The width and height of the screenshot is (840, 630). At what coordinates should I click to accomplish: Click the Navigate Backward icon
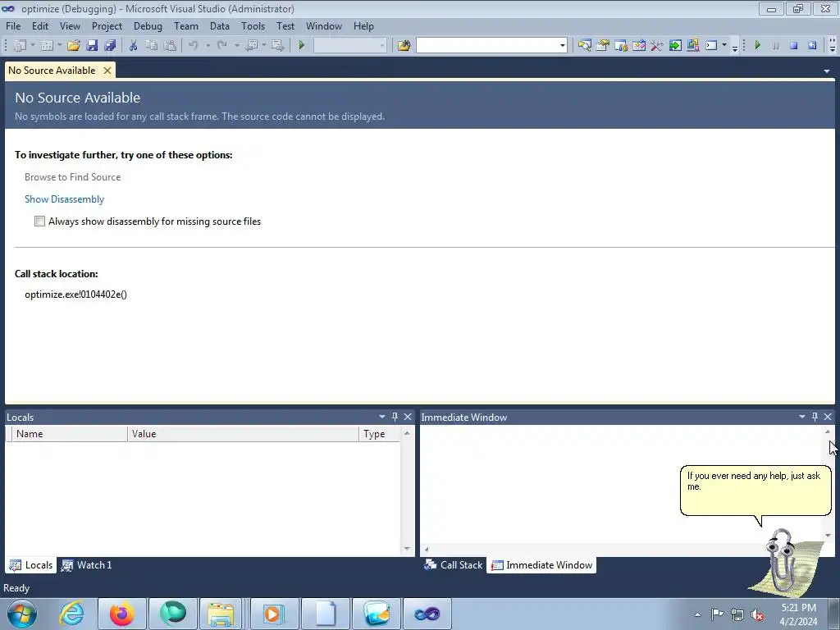point(251,46)
